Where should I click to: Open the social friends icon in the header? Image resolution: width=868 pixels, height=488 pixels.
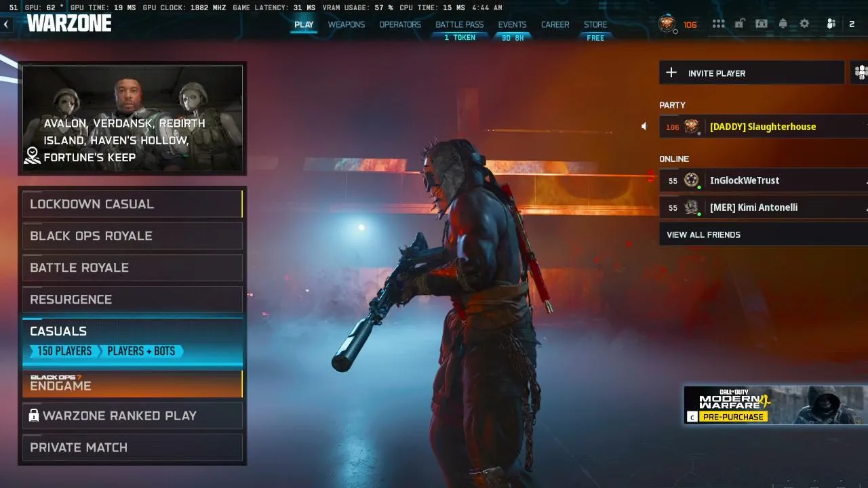point(831,24)
